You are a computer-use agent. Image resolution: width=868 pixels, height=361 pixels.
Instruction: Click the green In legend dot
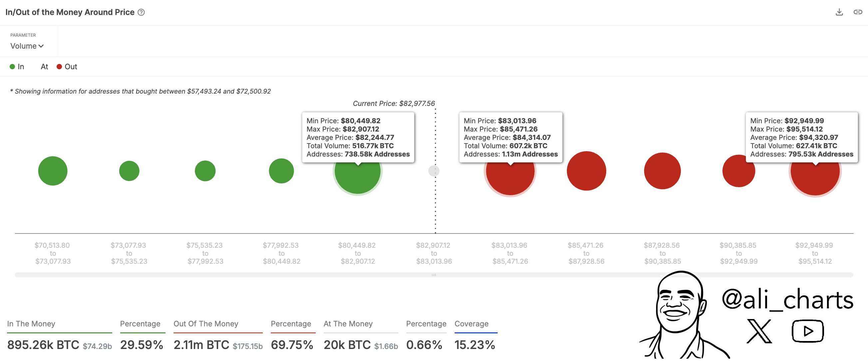click(13, 66)
